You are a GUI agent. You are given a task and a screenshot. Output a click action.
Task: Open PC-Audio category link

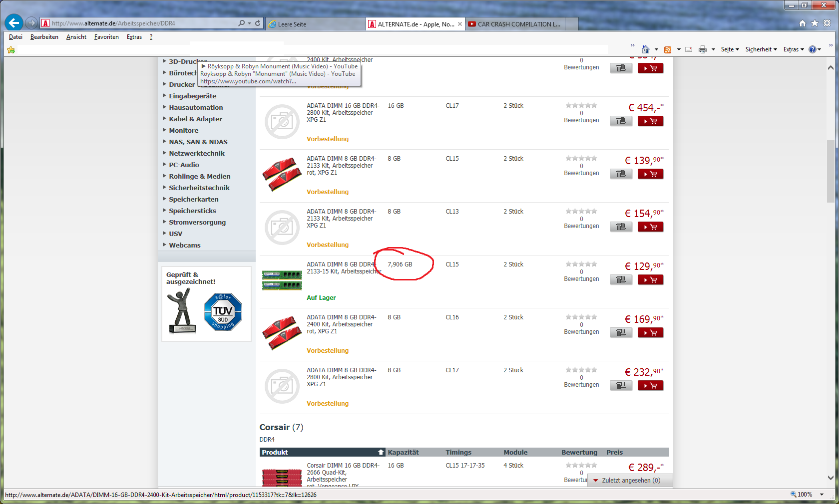184,165
